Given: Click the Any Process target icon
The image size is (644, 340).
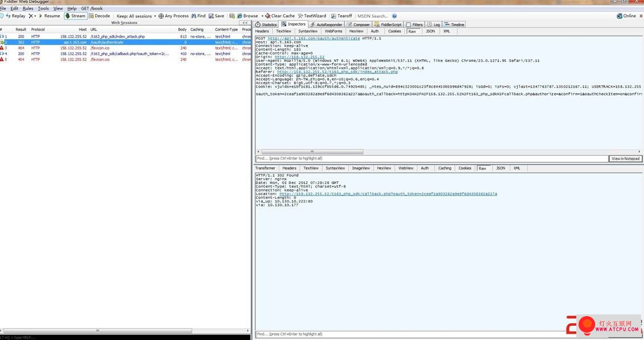Looking at the screenshot, I should click(161, 16).
